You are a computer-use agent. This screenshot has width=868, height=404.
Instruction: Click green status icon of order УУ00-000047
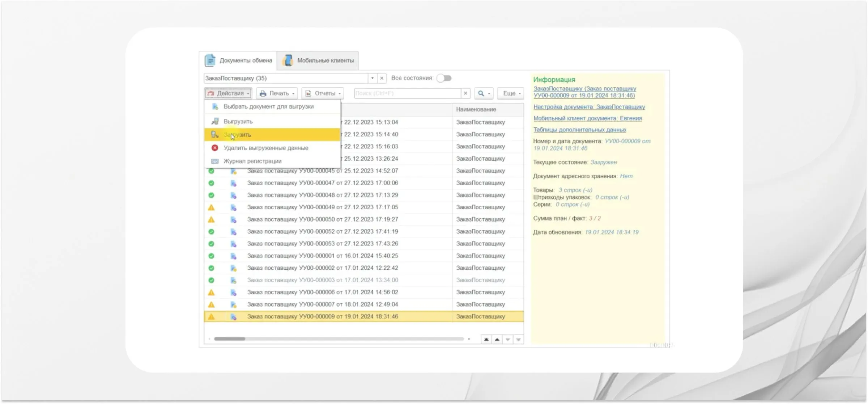pyautogui.click(x=211, y=183)
